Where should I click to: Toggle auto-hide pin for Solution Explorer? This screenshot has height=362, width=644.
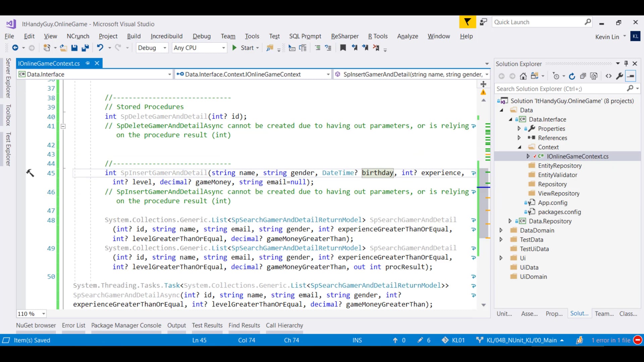(x=626, y=63)
